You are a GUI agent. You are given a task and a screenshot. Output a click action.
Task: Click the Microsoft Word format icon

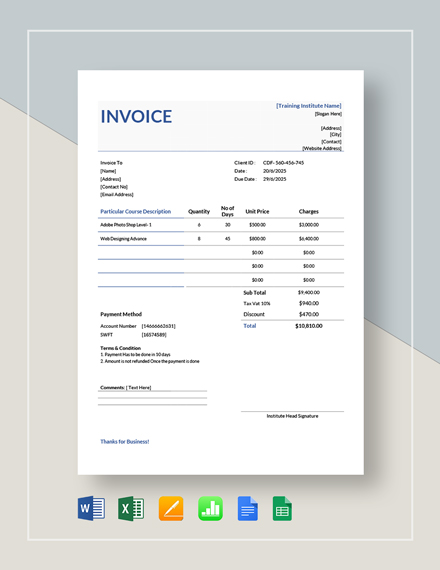click(x=91, y=508)
